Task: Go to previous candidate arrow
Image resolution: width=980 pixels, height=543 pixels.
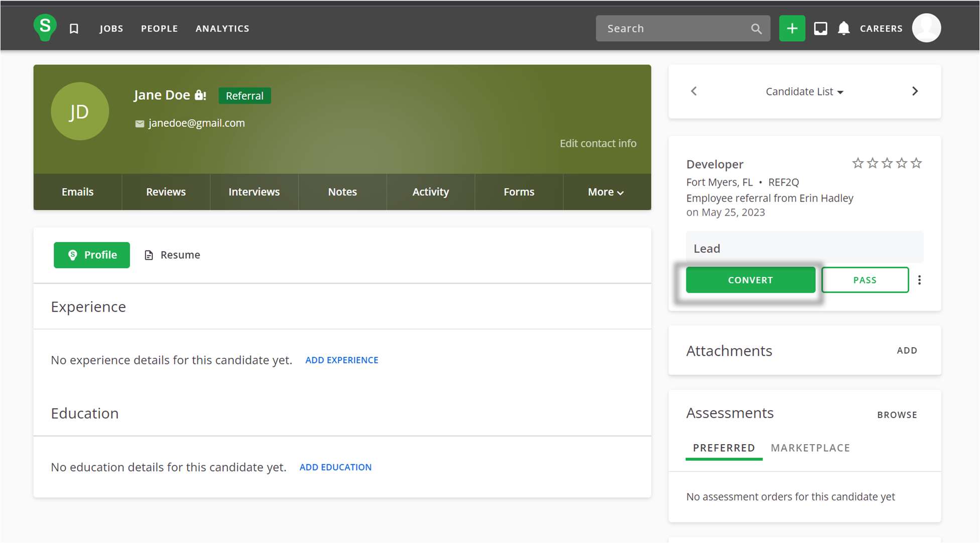Action: click(x=694, y=91)
